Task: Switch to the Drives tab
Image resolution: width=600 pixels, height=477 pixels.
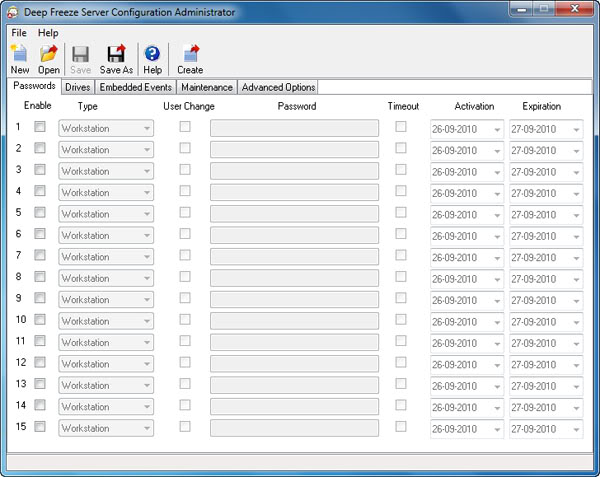Action: (78, 87)
